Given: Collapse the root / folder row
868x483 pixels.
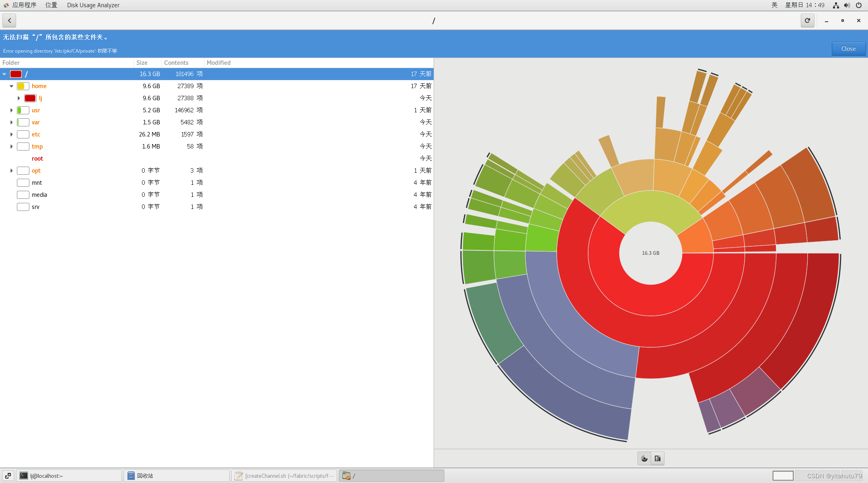Looking at the screenshot, I should [x=4, y=74].
